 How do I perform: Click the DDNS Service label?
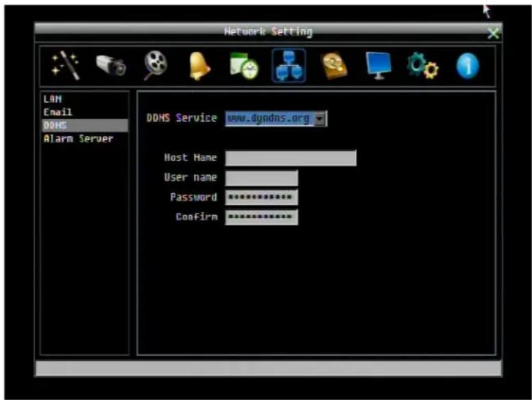(x=182, y=118)
